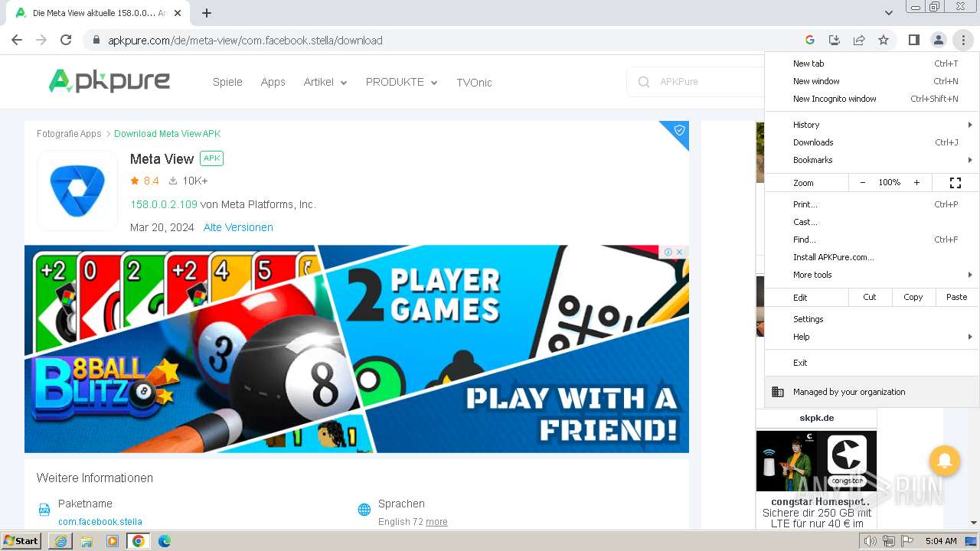This screenshot has width=980, height=551.
Task: Click Managed by your organization
Action: coord(872,392)
